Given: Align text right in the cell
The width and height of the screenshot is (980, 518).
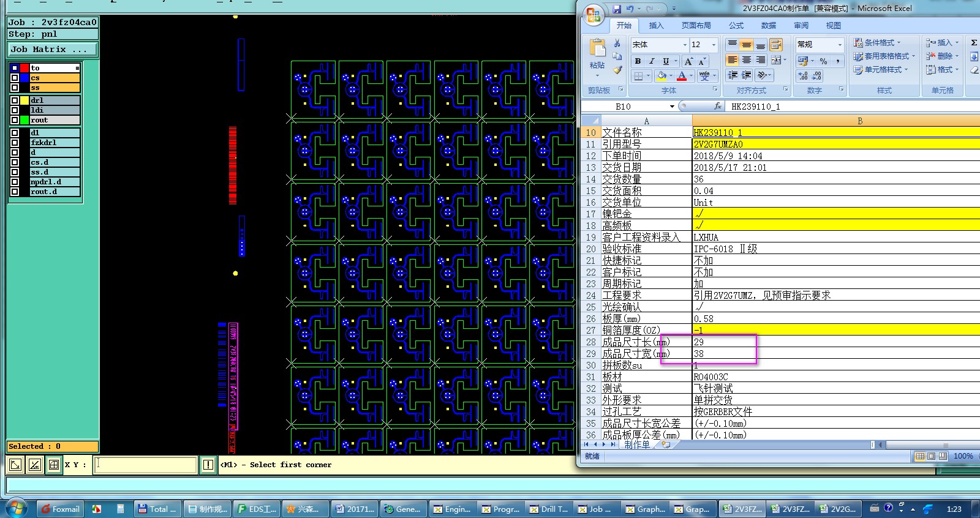Looking at the screenshot, I should coord(761,60).
